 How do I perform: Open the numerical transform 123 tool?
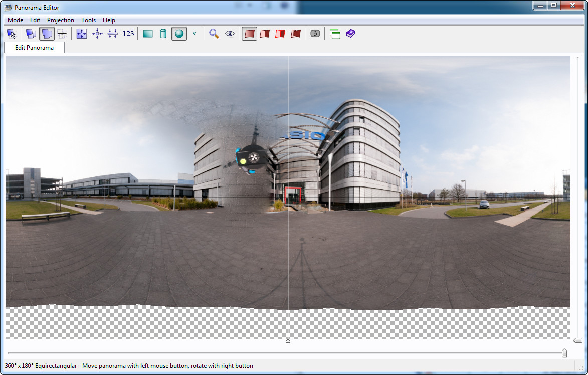(128, 34)
